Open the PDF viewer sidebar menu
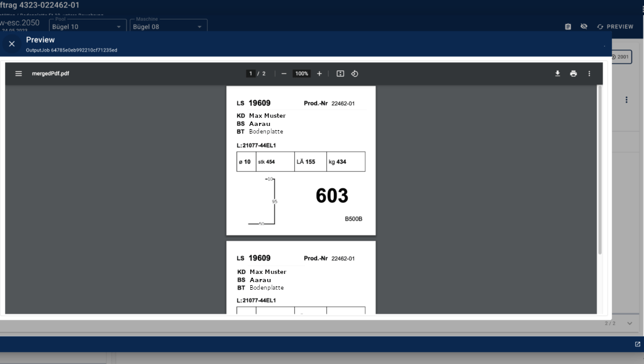 pyautogui.click(x=18, y=74)
